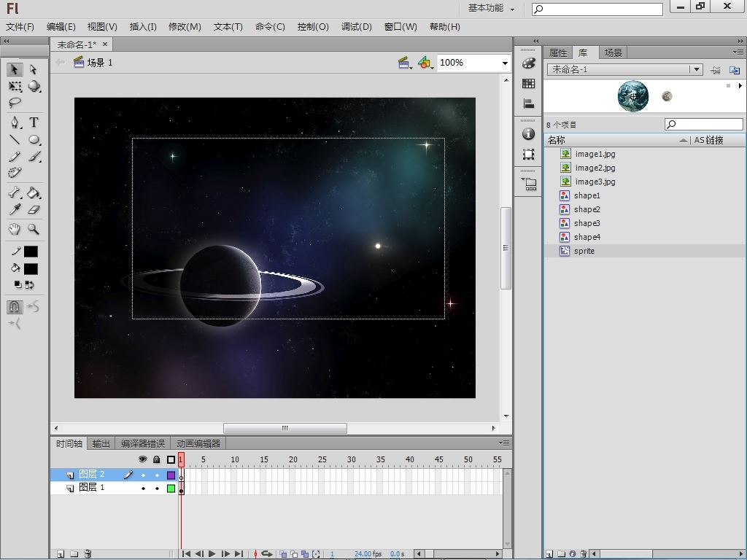Select the Subselection tool
The height and width of the screenshot is (560, 747).
click(x=34, y=69)
